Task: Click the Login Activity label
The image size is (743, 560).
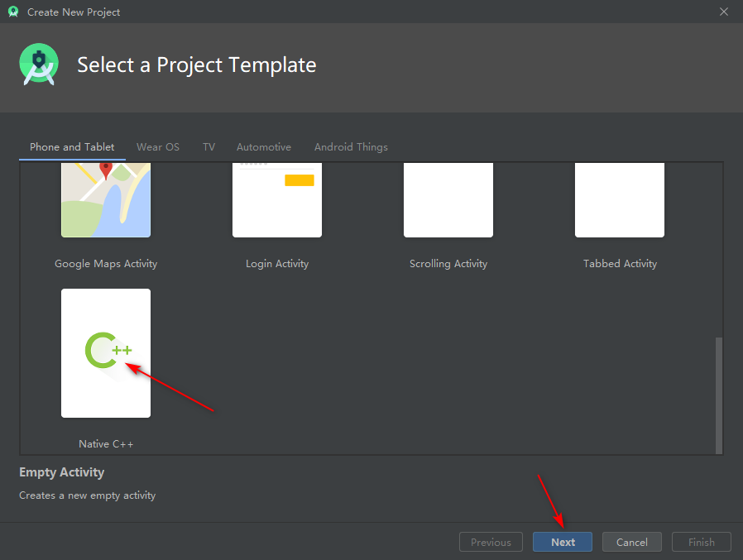Action: 277,263
